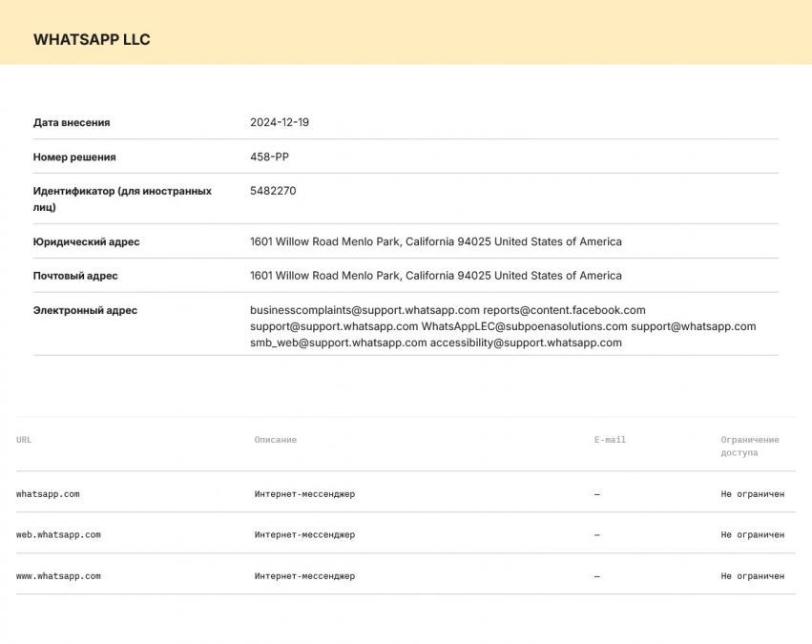Click the Описание column header
This screenshot has height=644, width=812.
click(x=276, y=440)
